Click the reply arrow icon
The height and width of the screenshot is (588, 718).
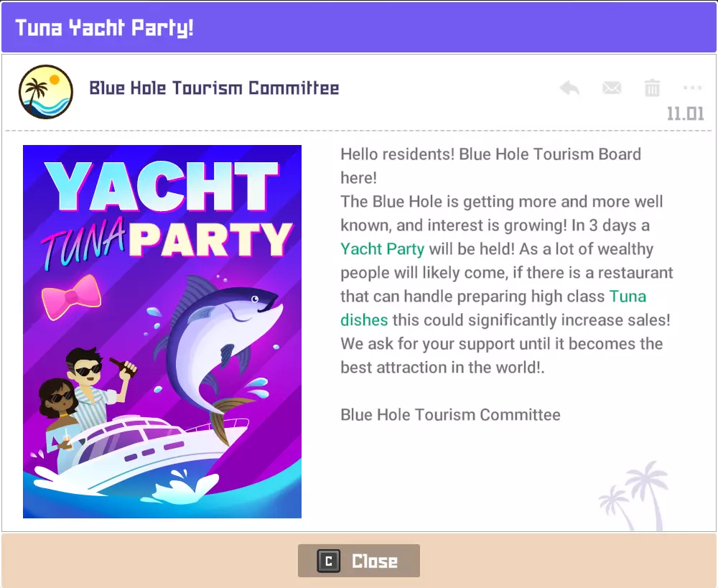[x=569, y=88]
